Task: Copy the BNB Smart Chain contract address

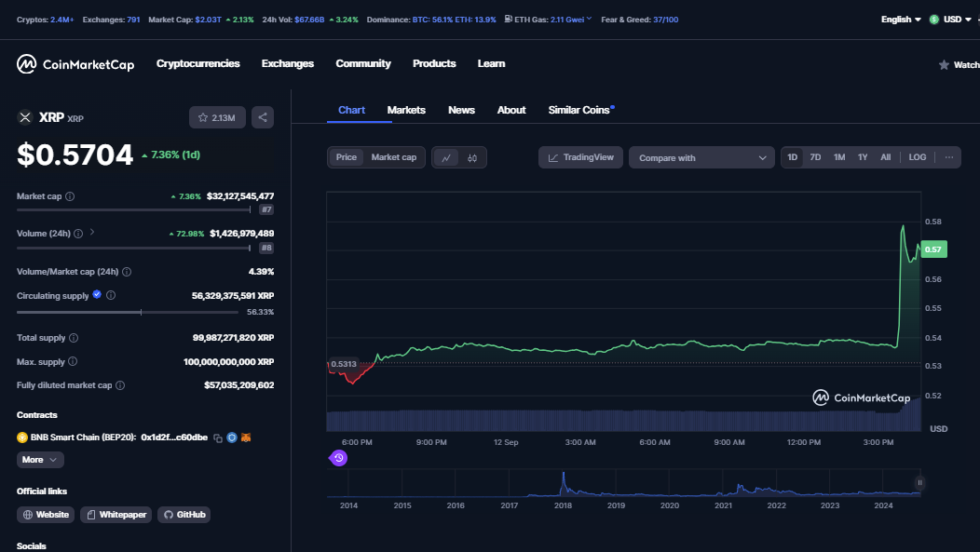Action: coord(218,438)
